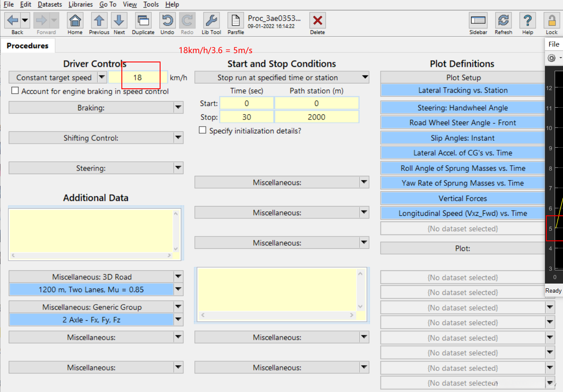
Task: Click the Undo toolbar icon
Action: point(167,21)
